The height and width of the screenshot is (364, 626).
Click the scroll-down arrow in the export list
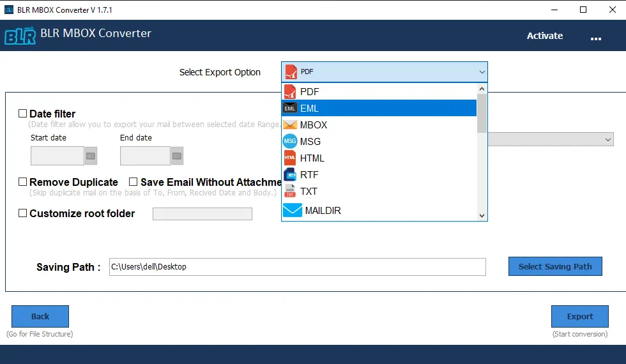point(482,216)
